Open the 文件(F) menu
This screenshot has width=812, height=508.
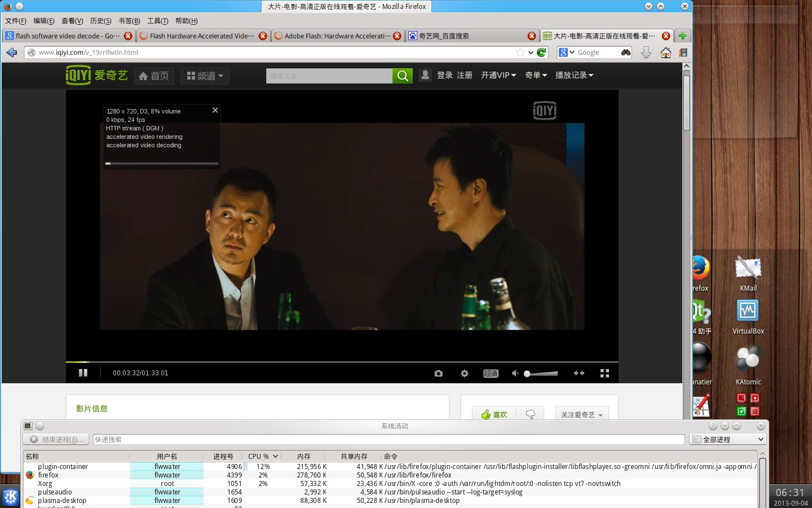[x=16, y=21]
